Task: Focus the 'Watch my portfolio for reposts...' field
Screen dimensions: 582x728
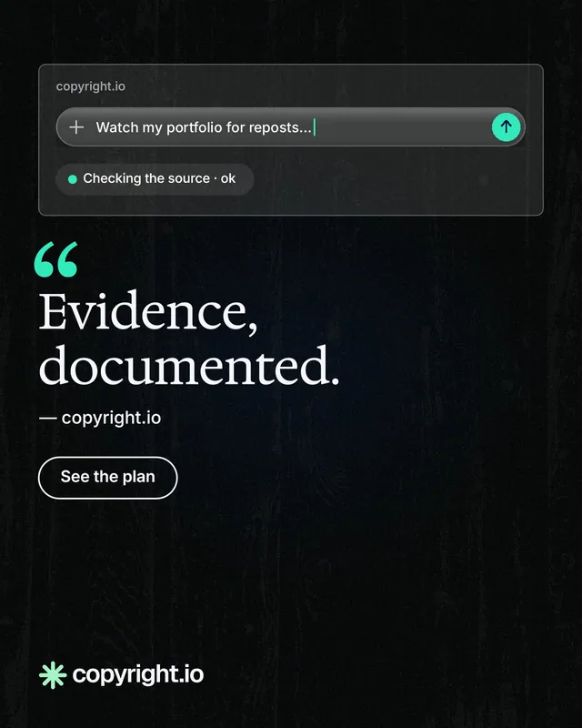Action: (290, 127)
